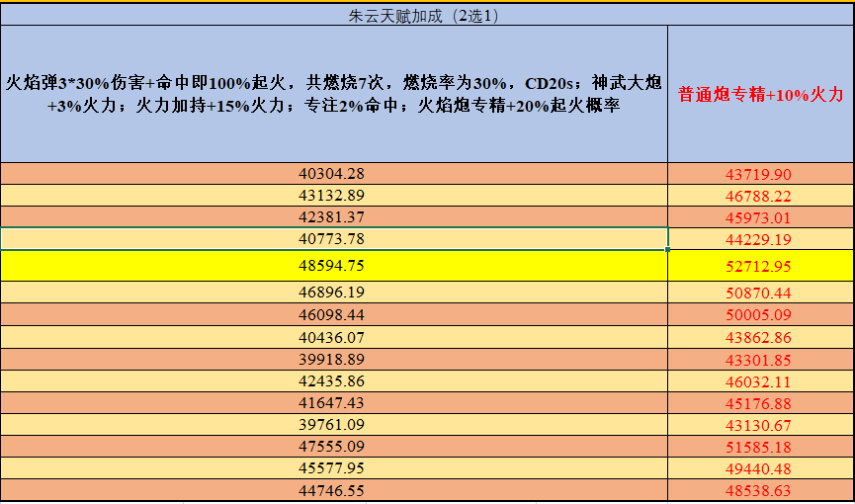Select cell with value 44229.19

[761, 239]
